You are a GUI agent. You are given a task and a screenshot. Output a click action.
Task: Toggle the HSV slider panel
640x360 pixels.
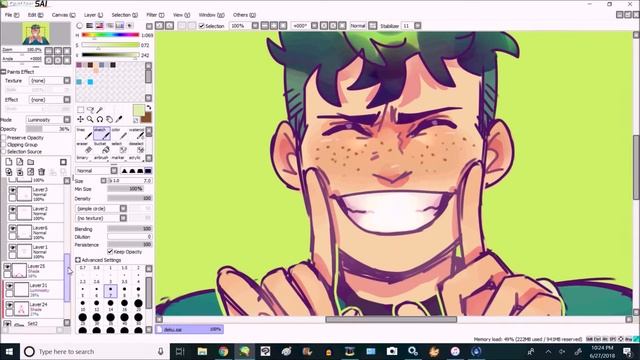(x=99, y=26)
